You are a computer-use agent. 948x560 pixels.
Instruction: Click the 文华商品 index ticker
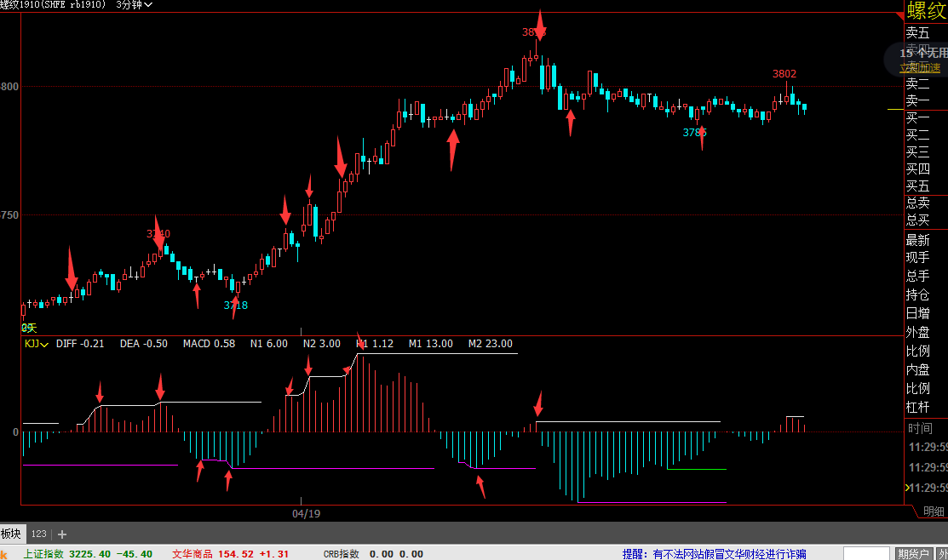[x=192, y=554]
